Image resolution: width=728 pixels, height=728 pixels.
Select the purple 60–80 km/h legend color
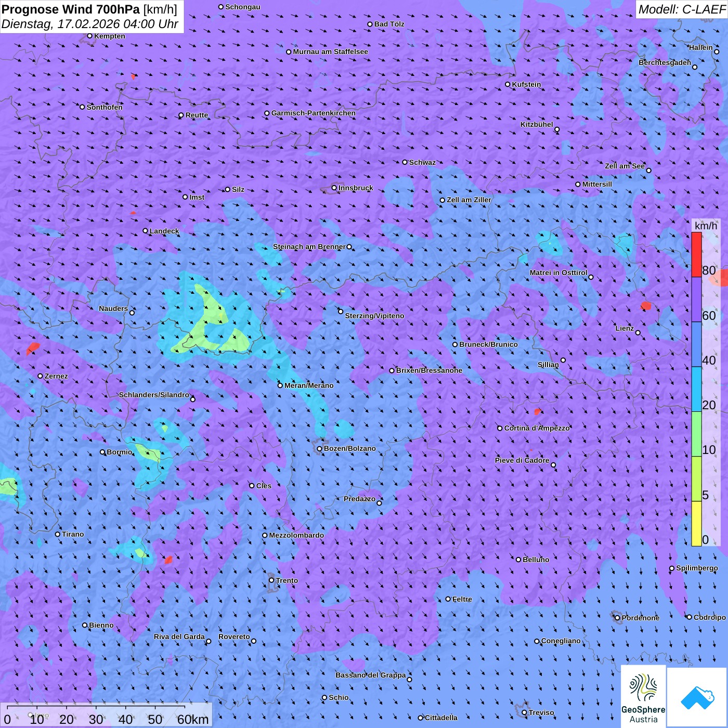[x=696, y=300]
